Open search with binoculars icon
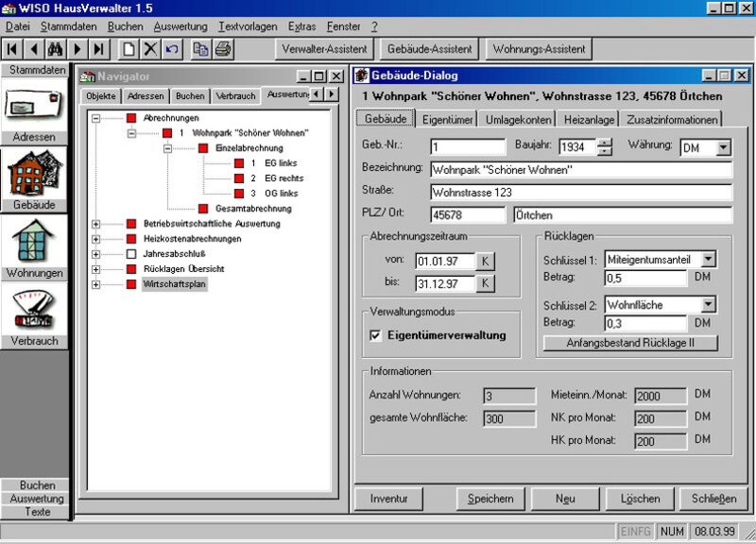The height and width of the screenshot is (544, 756). [x=56, y=49]
